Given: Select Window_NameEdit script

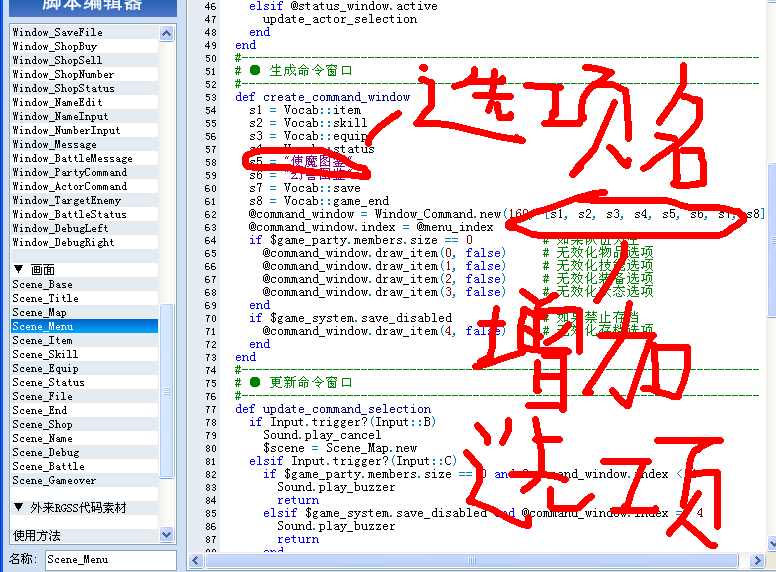Looking at the screenshot, I should coord(84,102).
